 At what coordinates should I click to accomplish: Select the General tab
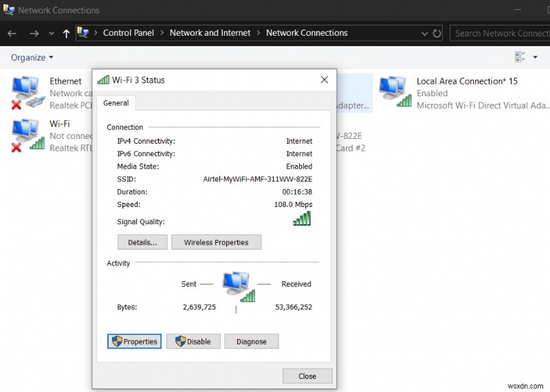[115, 103]
